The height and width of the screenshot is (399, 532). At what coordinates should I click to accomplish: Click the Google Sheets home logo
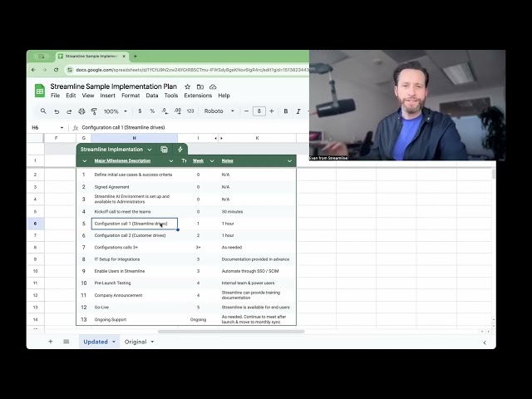click(x=40, y=91)
